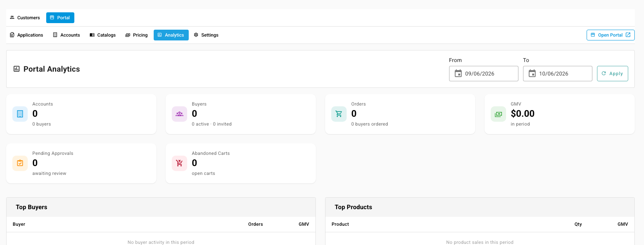Select the Portal tab
The width and height of the screenshot is (644, 245).
tap(60, 18)
